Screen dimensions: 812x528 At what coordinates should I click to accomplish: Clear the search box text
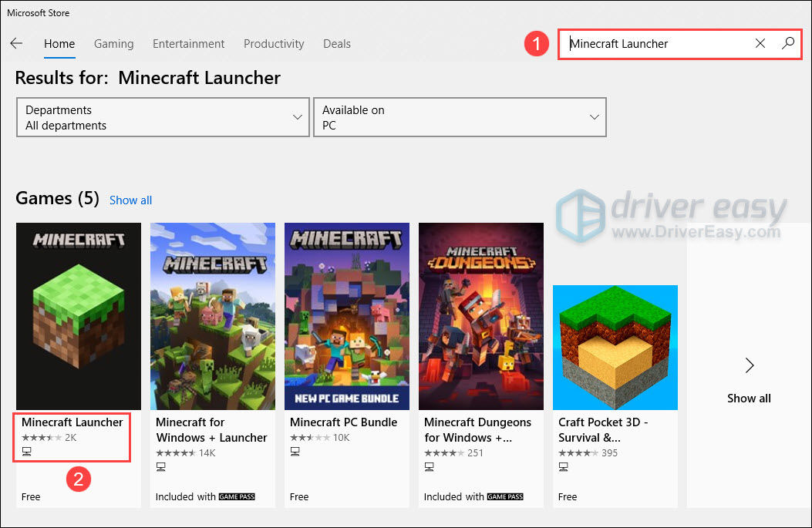(760, 43)
